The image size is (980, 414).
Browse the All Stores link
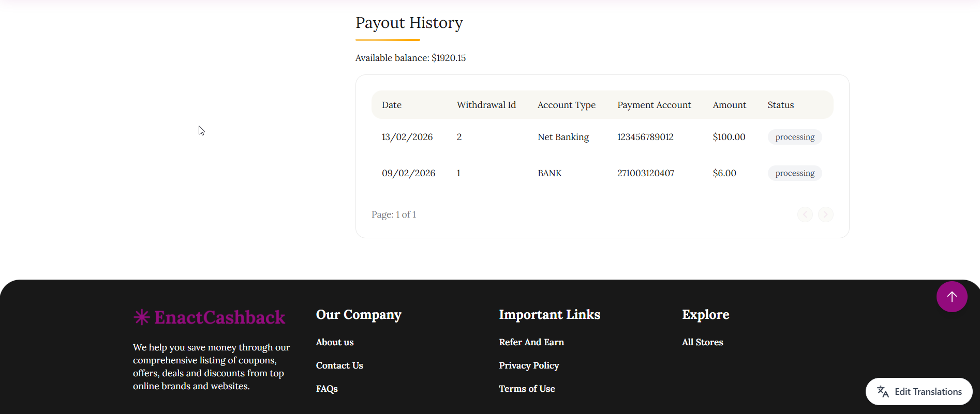[702, 342]
